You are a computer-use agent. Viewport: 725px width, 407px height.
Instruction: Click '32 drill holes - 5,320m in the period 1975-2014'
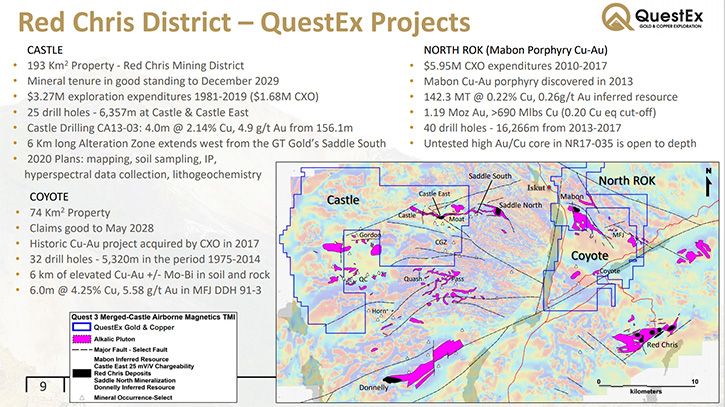(x=145, y=259)
